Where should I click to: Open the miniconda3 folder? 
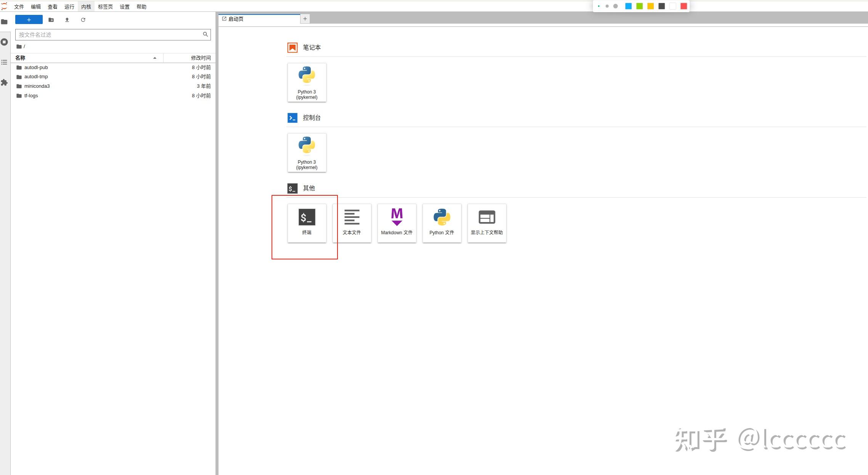pos(37,86)
